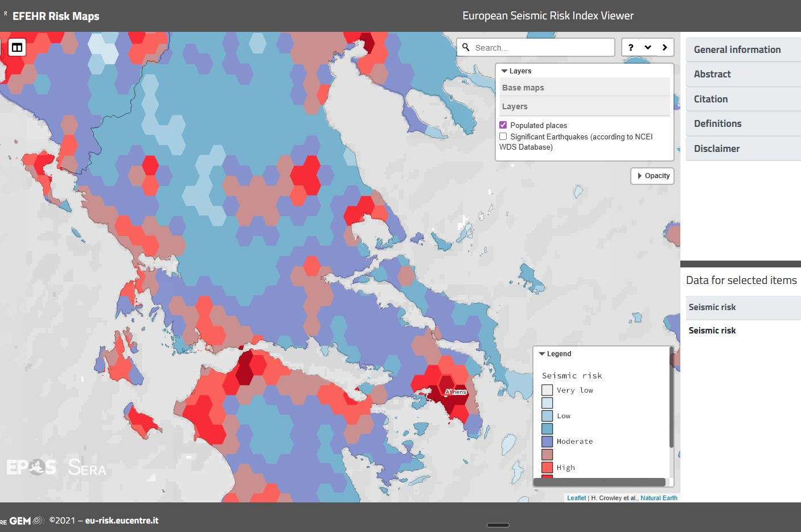Click the GEM logo in footer
Image resolution: width=801 pixels, height=532 pixels.
[20, 521]
